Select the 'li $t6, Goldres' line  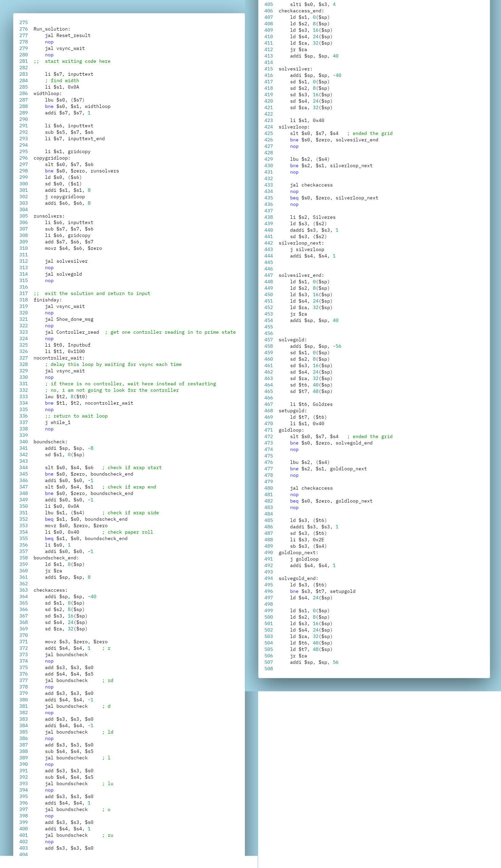[x=311, y=404]
